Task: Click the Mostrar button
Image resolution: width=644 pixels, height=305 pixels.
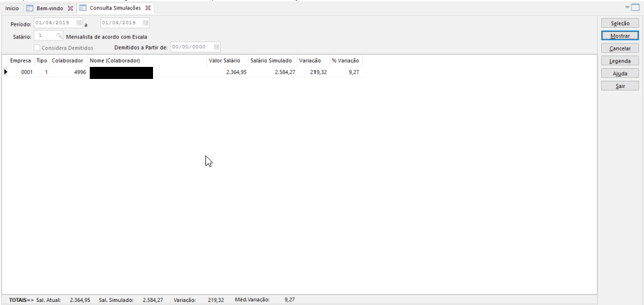Action: pyautogui.click(x=620, y=36)
